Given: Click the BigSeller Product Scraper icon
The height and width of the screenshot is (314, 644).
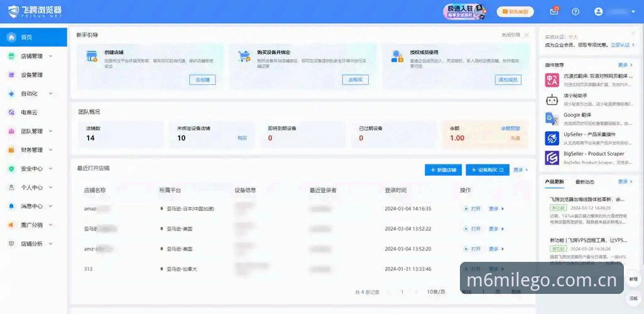Looking at the screenshot, I should click(x=552, y=158).
